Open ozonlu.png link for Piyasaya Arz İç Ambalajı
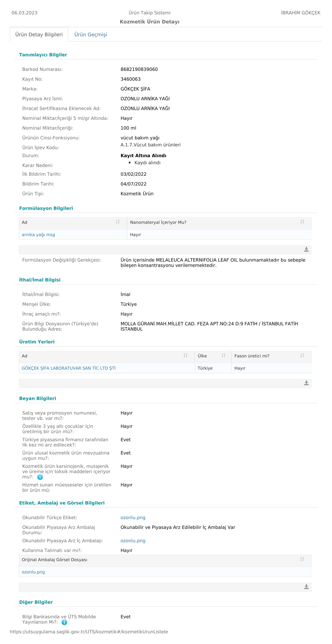Viewport: 332px width, 644px height. pyautogui.click(x=133, y=540)
